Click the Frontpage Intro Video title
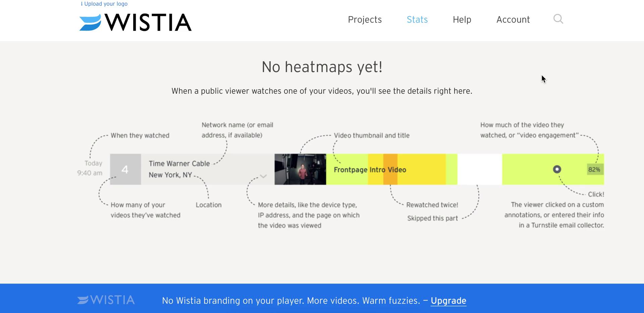Screen dimensions: 644x313 coord(370,170)
